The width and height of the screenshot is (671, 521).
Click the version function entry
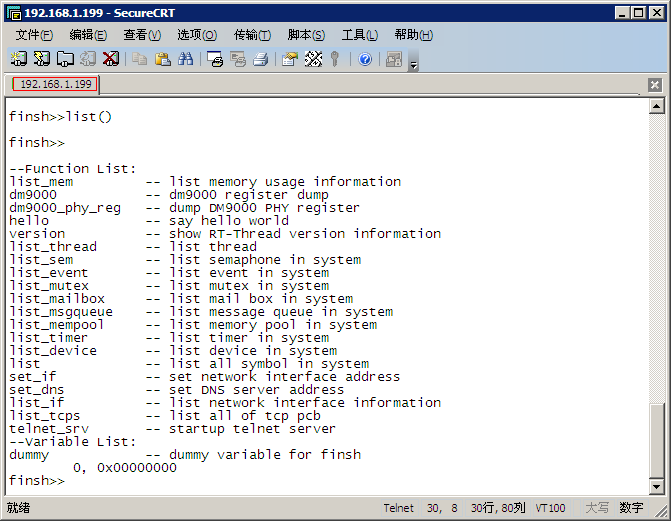(x=37, y=234)
